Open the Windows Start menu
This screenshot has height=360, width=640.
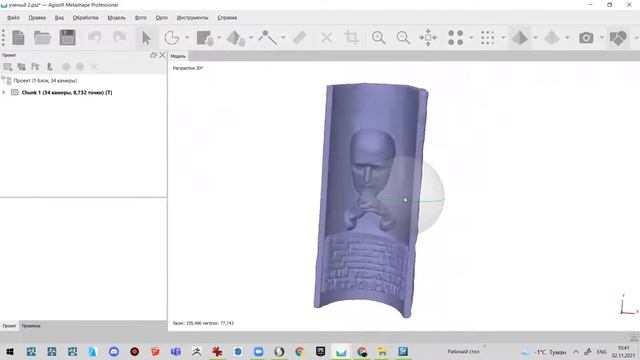click(x=10, y=351)
